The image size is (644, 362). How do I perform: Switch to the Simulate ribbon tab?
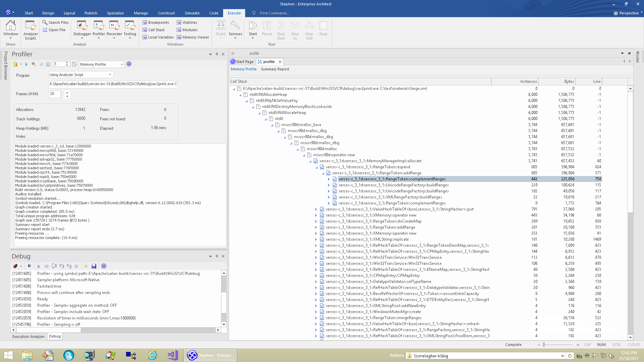pyautogui.click(x=192, y=13)
